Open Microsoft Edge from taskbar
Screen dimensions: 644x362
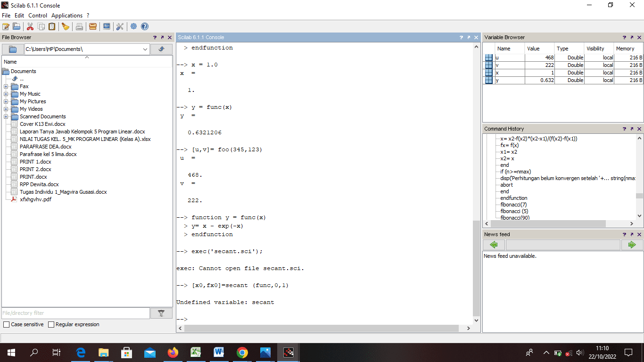[81, 352]
